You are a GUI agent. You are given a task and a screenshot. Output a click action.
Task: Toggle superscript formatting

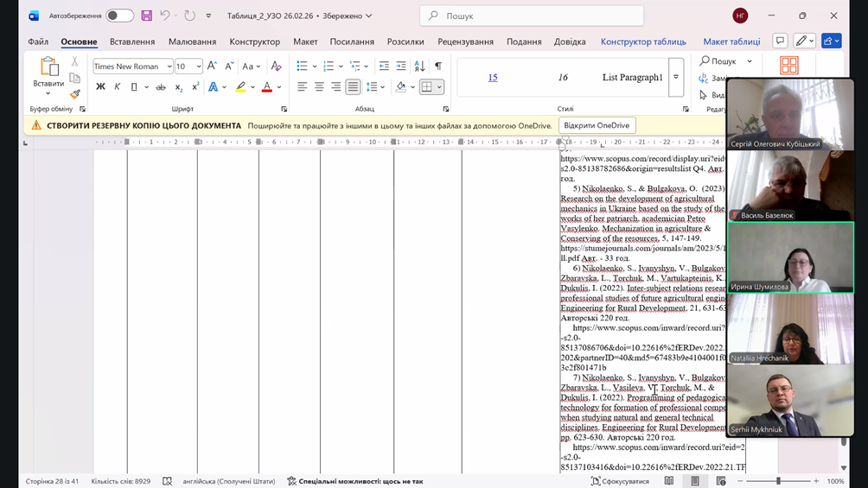195,87
